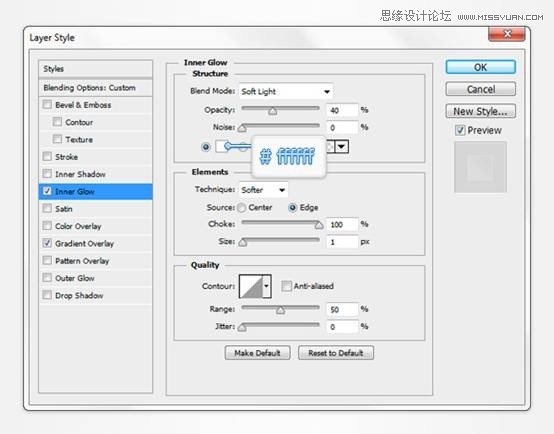The width and height of the screenshot is (554, 434).
Task: Click the Make Default button
Action: pos(258,353)
